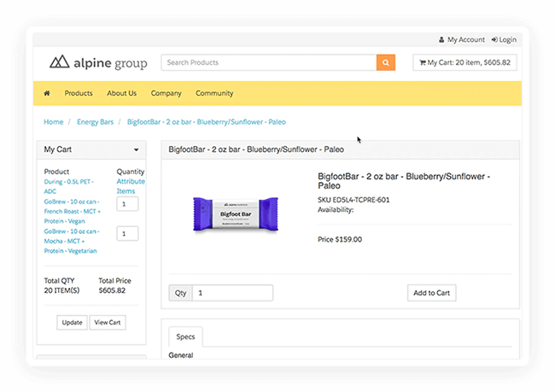Screen dimensions: 555x392
Task: Click the home icon in yellow navbar
Action: 46,93
